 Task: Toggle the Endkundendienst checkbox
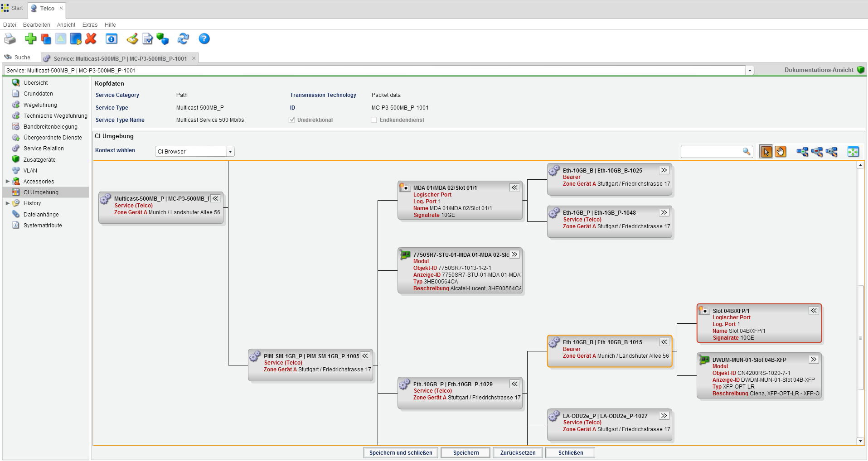pyautogui.click(x=373, y=120)
